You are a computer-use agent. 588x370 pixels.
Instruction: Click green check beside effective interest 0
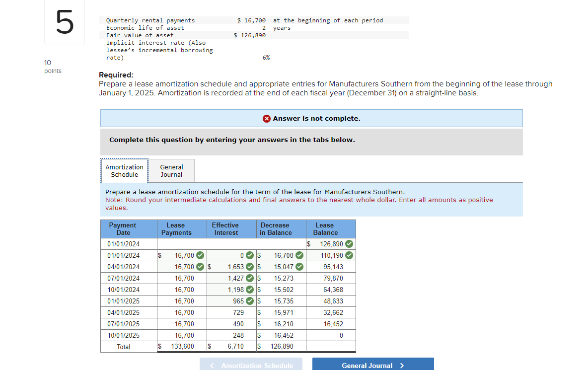pyautogui.click(x=250, y=255)
